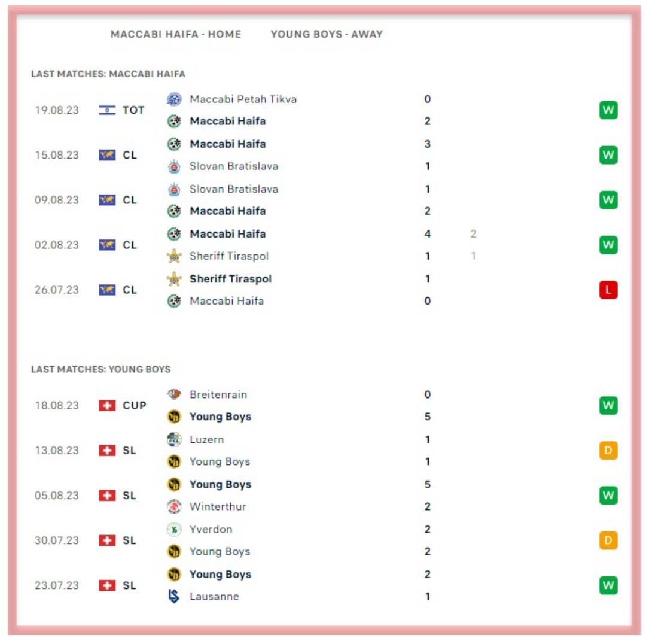The height and width of the screenshot is (644, 646).
Task: Open Maccabi Petah Tikva team link
Action: click(x=243, y=99)
